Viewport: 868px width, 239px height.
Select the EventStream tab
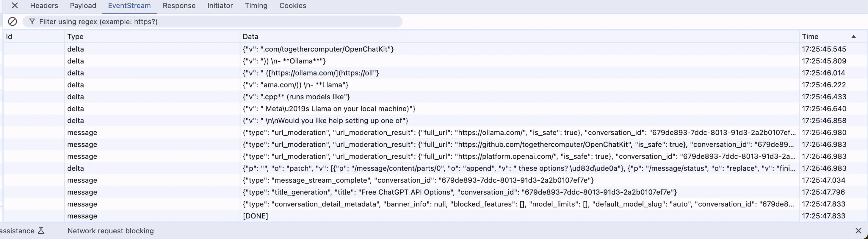pos(129,6)
